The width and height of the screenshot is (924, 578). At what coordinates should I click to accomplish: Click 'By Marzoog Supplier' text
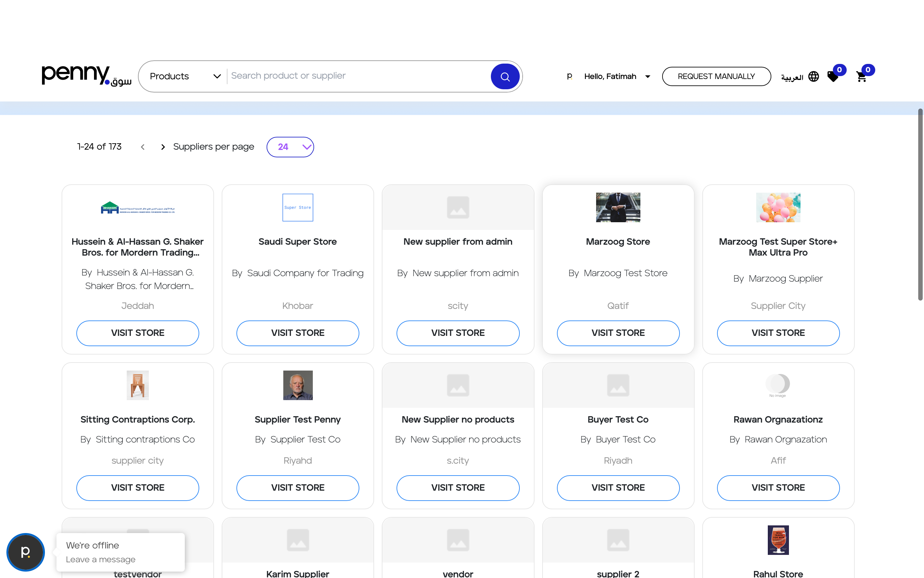coord(778,279)
